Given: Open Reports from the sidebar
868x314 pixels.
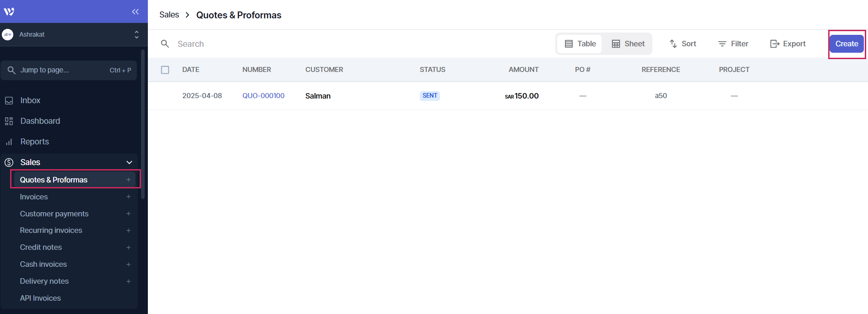Looking at the screenshot, I should tap(34, 142).
